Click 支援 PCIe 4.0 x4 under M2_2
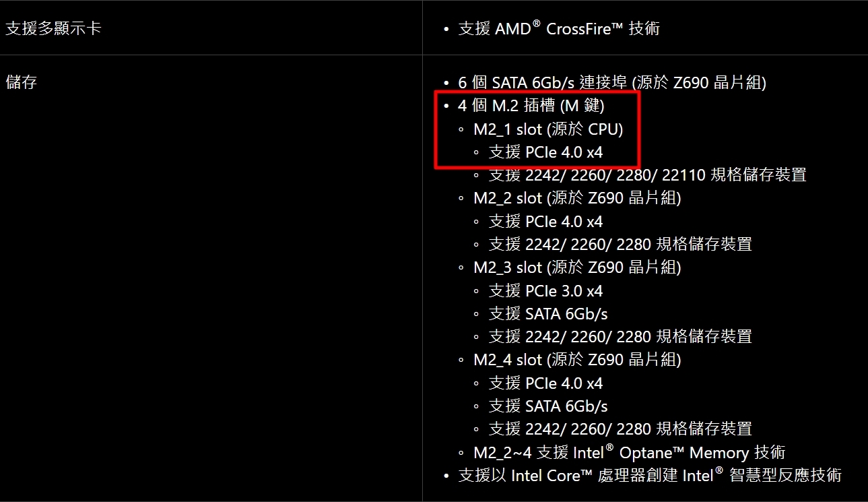 [545, 222]
